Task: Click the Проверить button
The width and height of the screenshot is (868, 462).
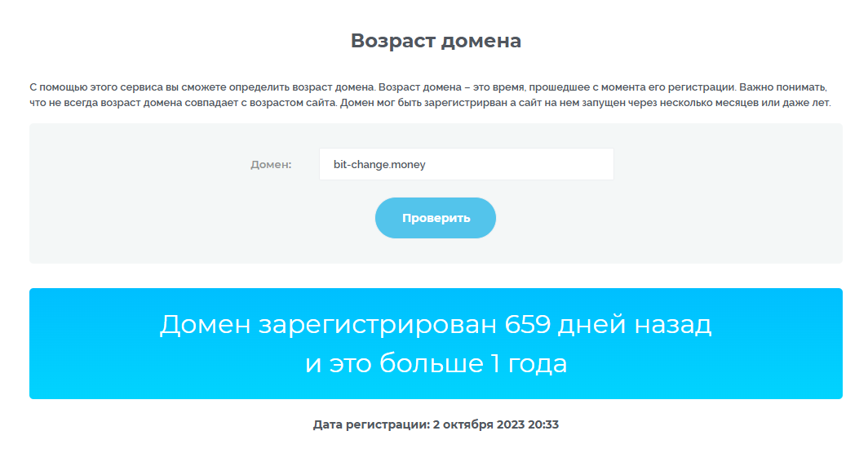Action: click(x=436, y=218)
